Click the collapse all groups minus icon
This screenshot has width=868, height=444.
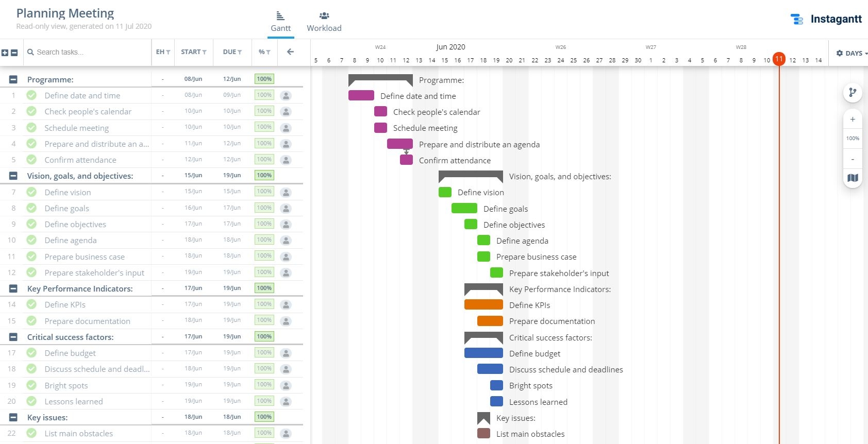[x=14, y=53]
